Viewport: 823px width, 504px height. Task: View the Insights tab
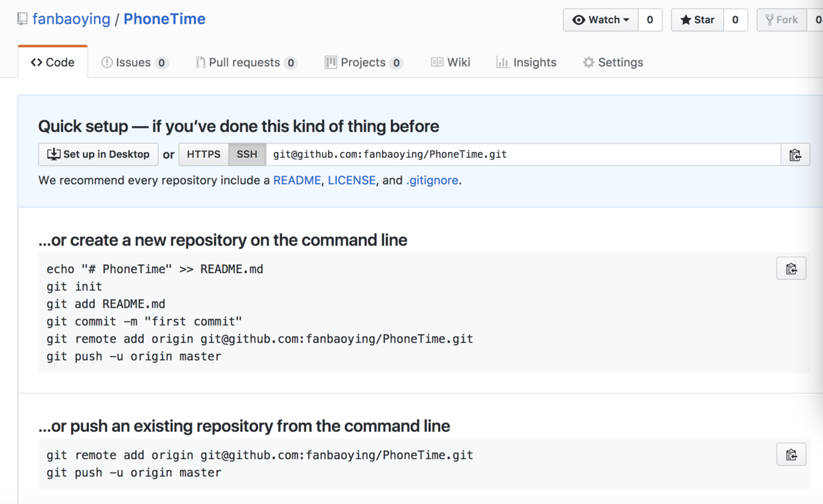[526, 62]
